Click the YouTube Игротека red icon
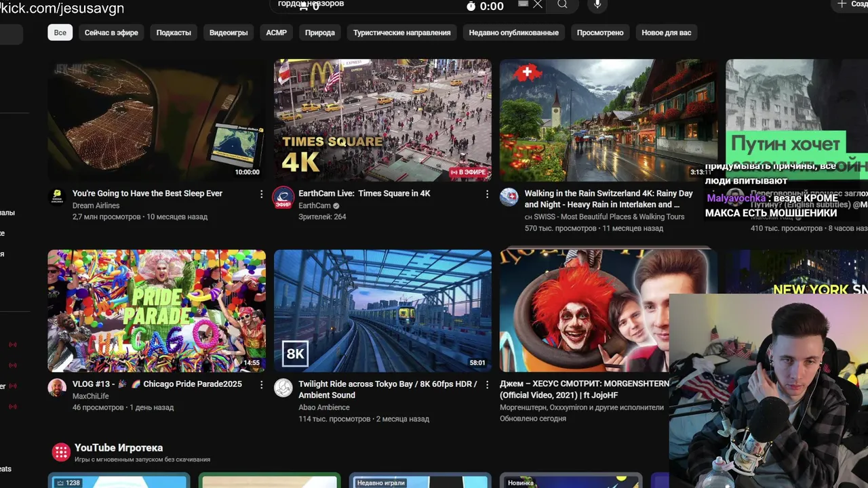 tap(61, 452)
